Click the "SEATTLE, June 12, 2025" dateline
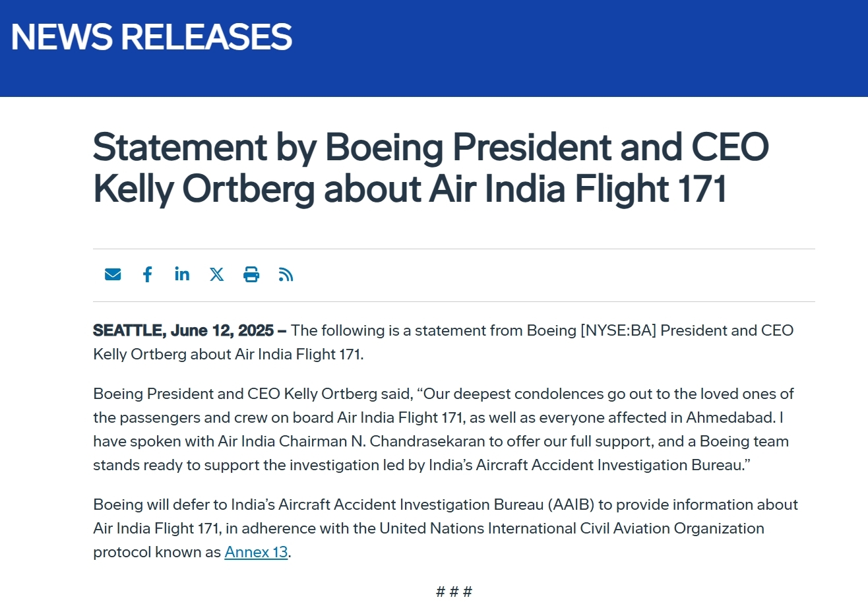Image resolution: width=868 pixels, height=610 pixels. click(183, 330)
